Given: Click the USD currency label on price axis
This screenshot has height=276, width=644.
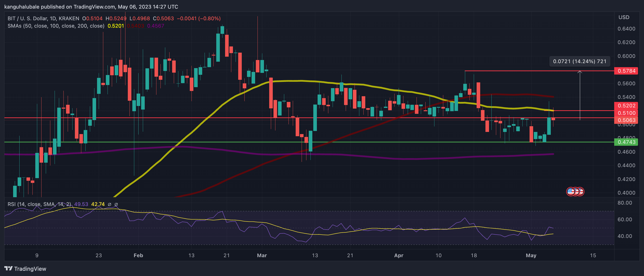Looking at the screenshot, I should click(624, 17).
